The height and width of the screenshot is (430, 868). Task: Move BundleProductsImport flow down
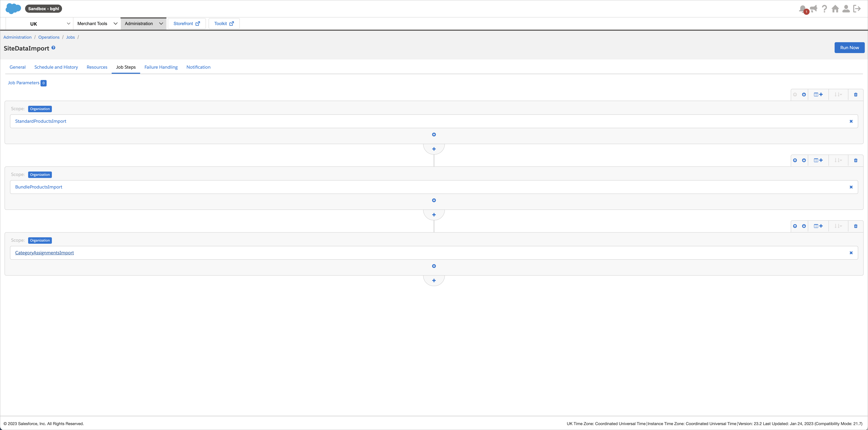tap(804, 160)
